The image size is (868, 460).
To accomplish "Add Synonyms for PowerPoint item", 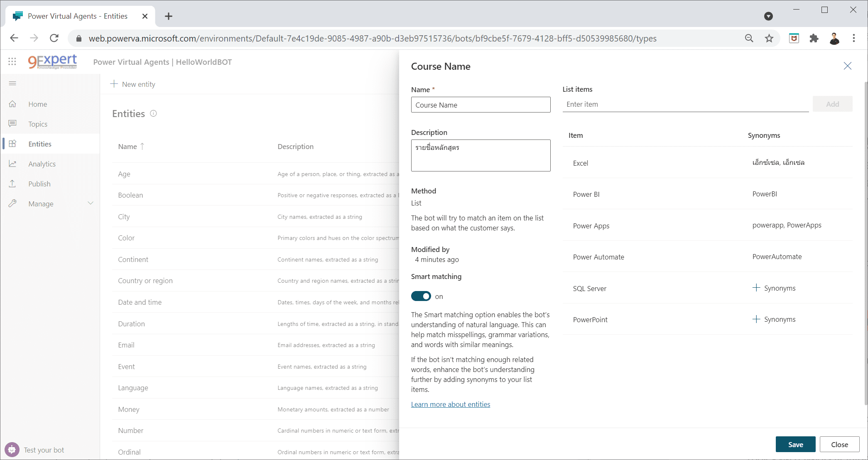I will pyautogui.click(x=774, y=319).
